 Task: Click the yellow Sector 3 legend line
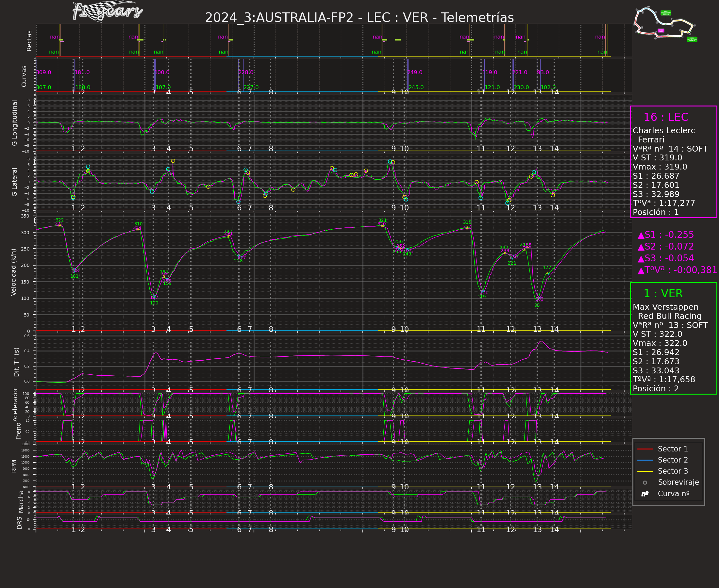[x=645, y=471]
